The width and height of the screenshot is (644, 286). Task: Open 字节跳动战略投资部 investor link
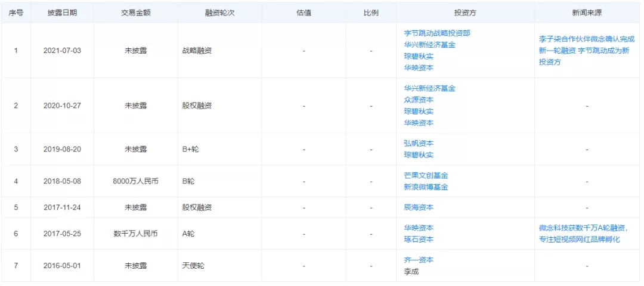pos(437,33)
